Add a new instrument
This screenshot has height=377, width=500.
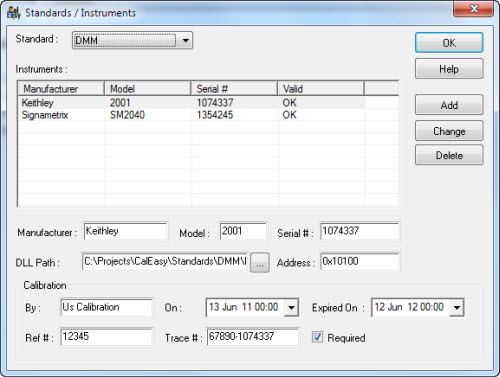coord(449,105)
